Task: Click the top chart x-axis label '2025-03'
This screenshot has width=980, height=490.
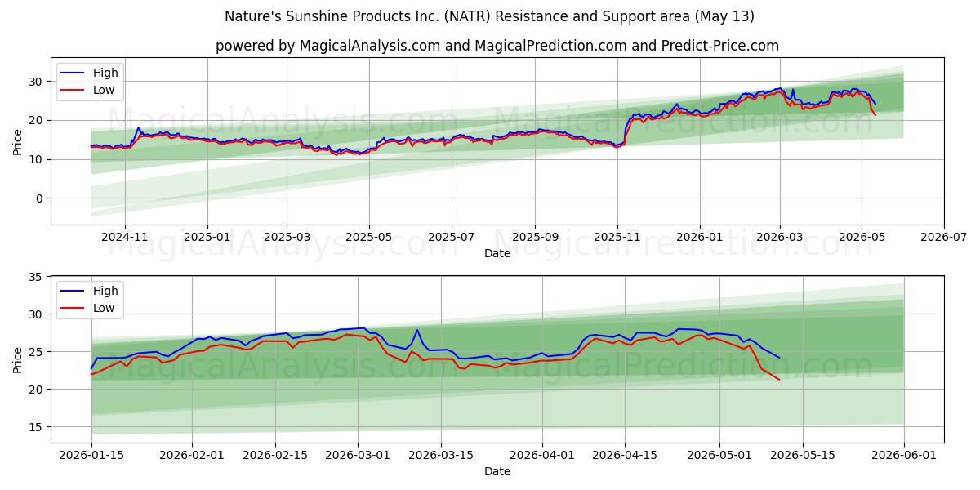Action: [x=287, y=237]
